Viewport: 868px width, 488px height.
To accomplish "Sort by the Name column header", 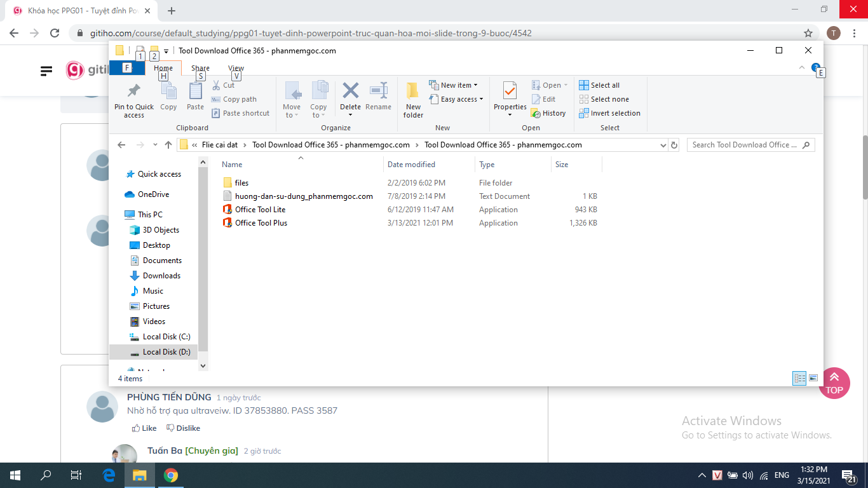I will click(301, 165).
